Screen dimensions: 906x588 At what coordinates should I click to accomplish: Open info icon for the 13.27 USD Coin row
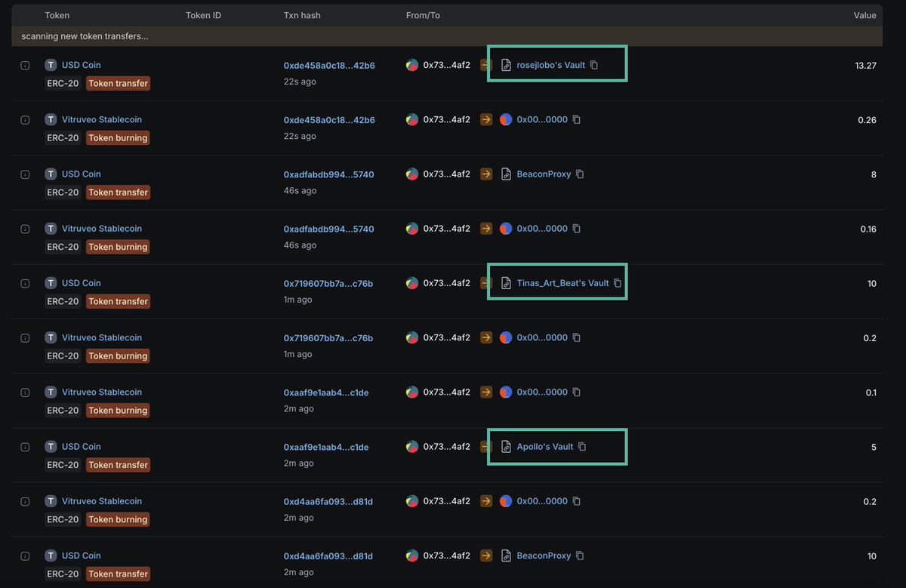pyautogui.click(x=25, y=66)
